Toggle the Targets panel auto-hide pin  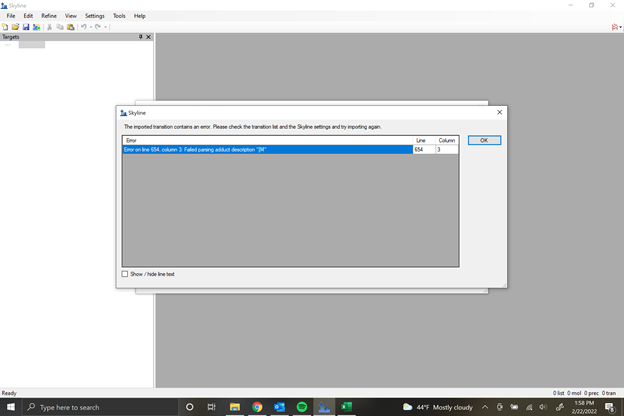140,37
